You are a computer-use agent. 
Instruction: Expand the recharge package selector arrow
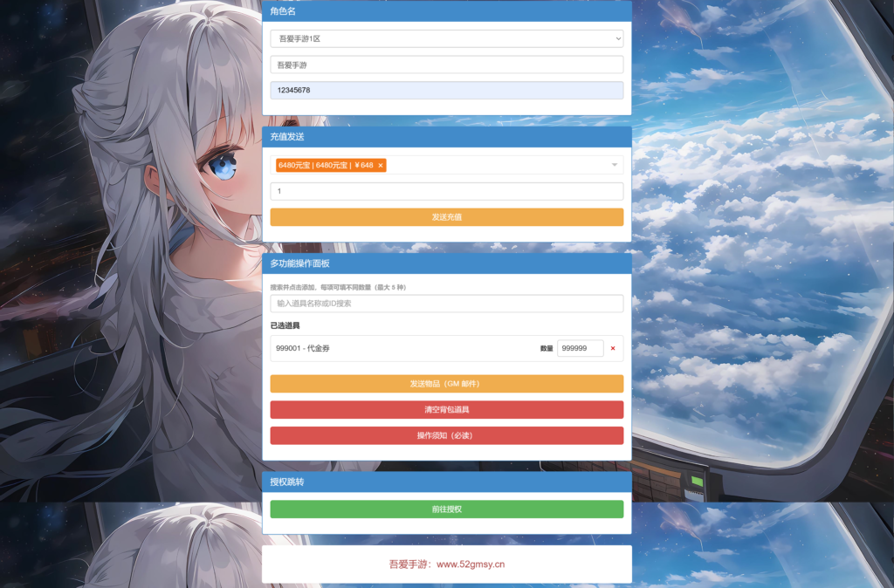[x=614, y=165]
